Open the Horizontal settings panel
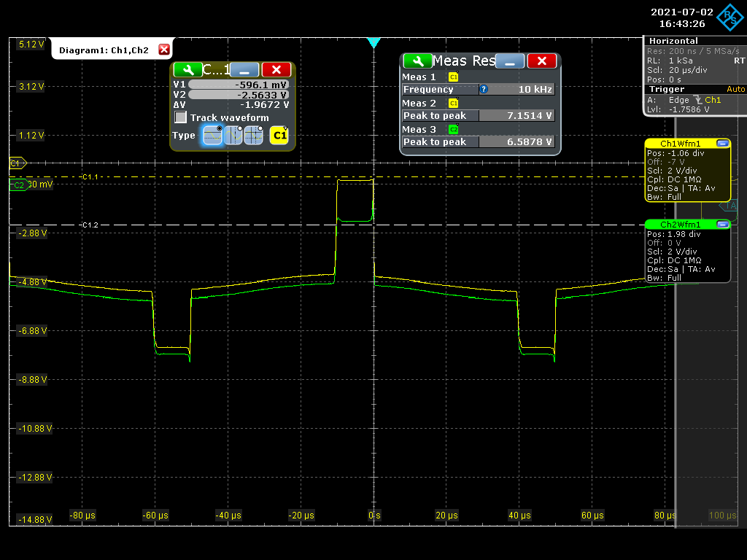The image size is (747, 560). click(673, 41)
